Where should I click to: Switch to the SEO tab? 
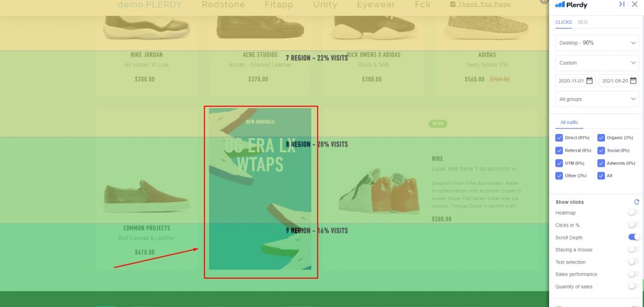(x=582, y=22)
